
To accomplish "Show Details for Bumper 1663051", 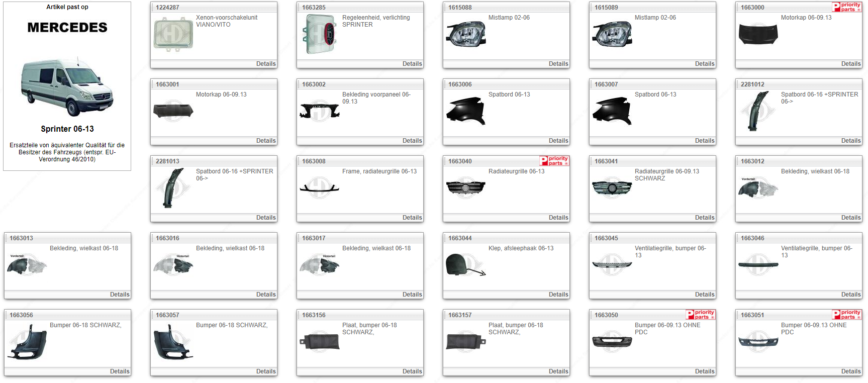I will 851,371.
